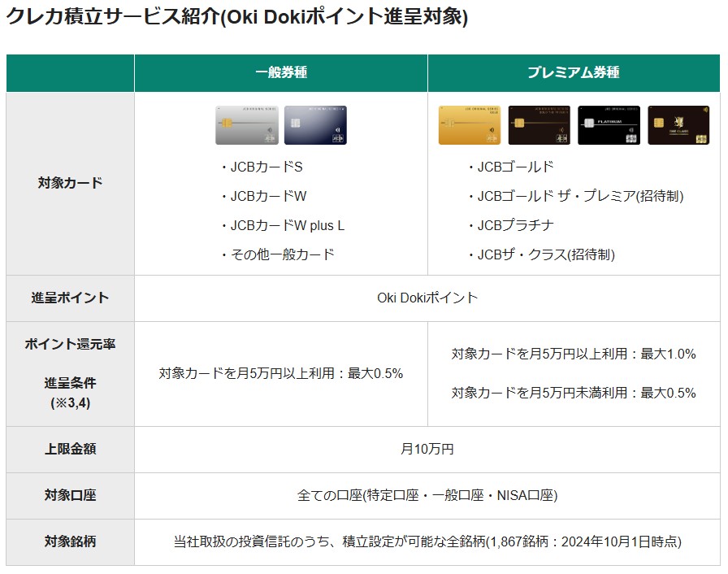The height and width of the screenshot is (574, 728).
Task: Click the 対象口座 row label
Action: (x=70, y=495)
